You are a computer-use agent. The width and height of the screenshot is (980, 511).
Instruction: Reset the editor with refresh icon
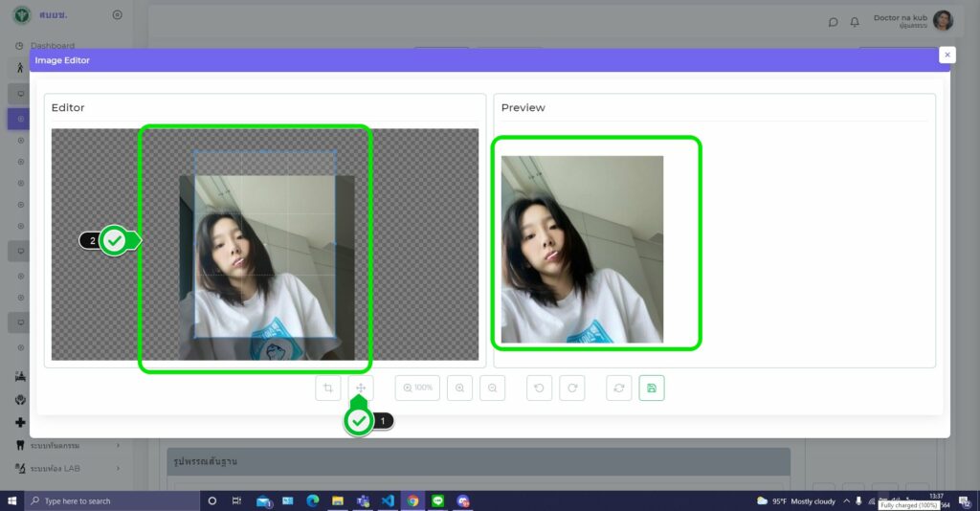point(619,388)
